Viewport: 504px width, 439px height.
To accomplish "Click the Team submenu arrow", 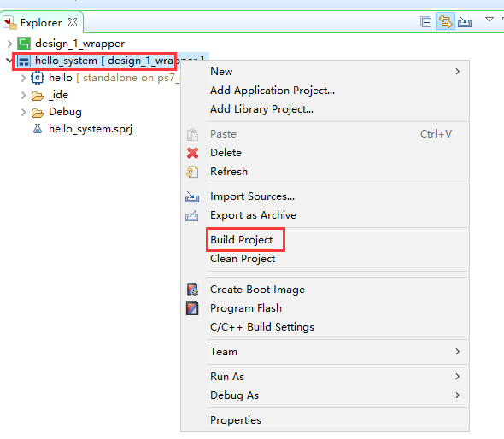I will point(457,352).
